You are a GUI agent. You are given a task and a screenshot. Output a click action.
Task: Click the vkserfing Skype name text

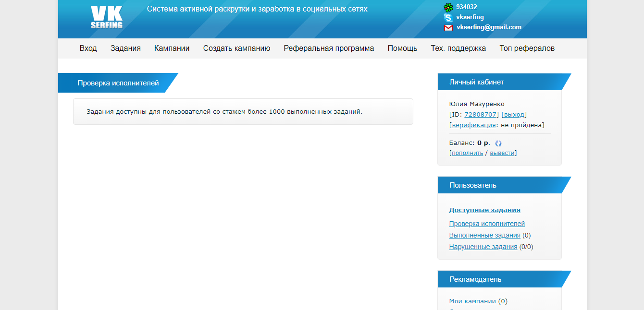coord(470,17)
